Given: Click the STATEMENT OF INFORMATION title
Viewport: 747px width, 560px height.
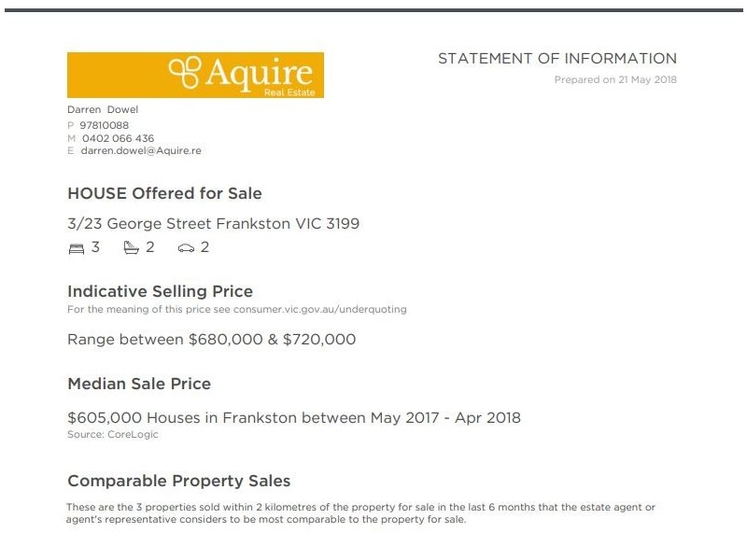Looking at the screenshot, I should click(x=557, y=59).
